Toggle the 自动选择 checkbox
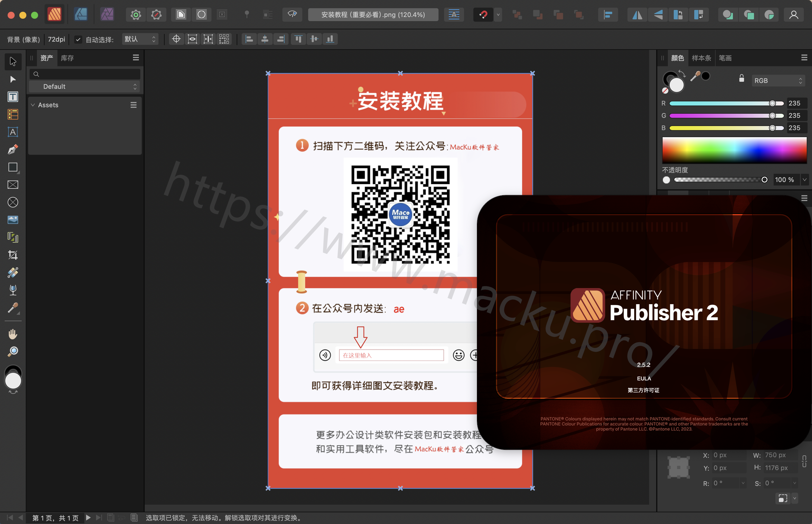Viewport: 812px width, 524px height. [78, 40]
